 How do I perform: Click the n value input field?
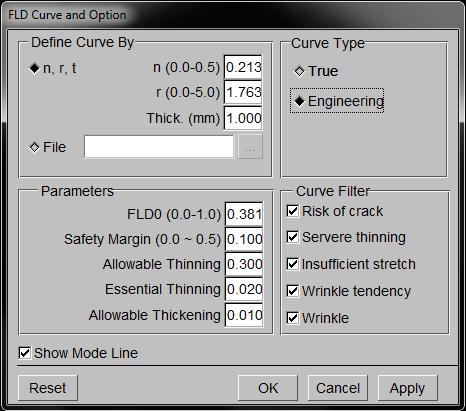[x=243, y=67]
